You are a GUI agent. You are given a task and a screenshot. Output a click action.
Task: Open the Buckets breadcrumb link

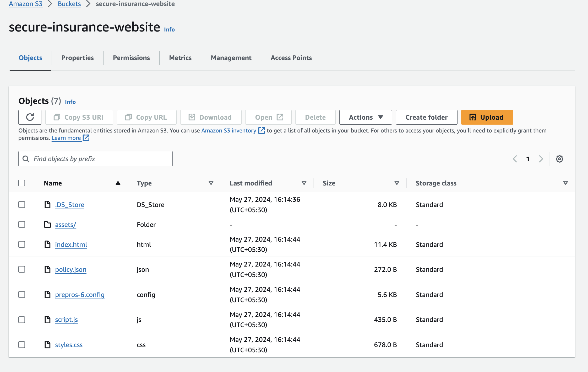69,4
